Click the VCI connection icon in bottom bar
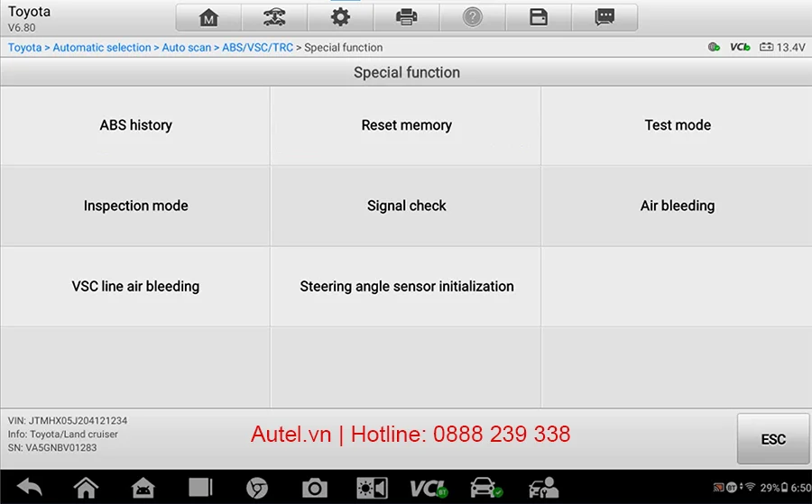Screen dimensions: 812x504 pos(429,488)
